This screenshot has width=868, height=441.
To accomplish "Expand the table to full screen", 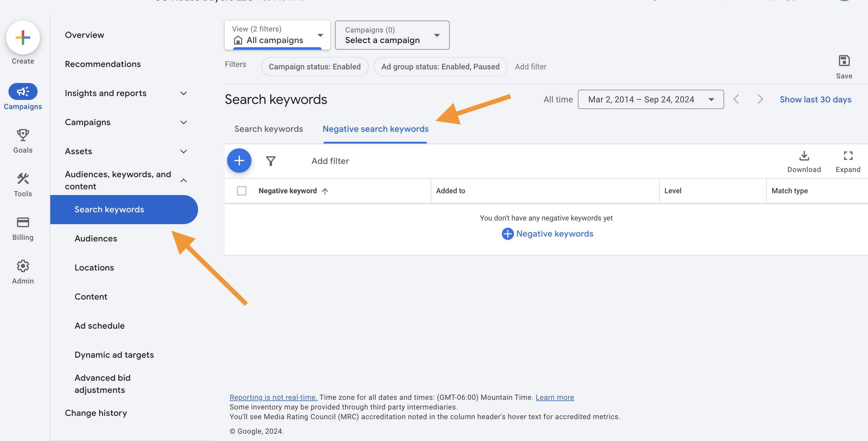I will (x=848, y=161).
